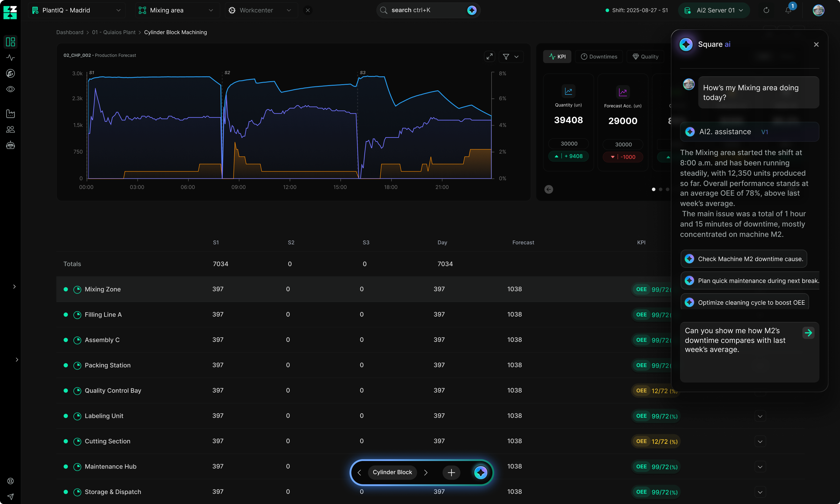Expand the production forecast chart to fullscreen
This screenshot has width=840, height=504.
[x=489, y=56]
